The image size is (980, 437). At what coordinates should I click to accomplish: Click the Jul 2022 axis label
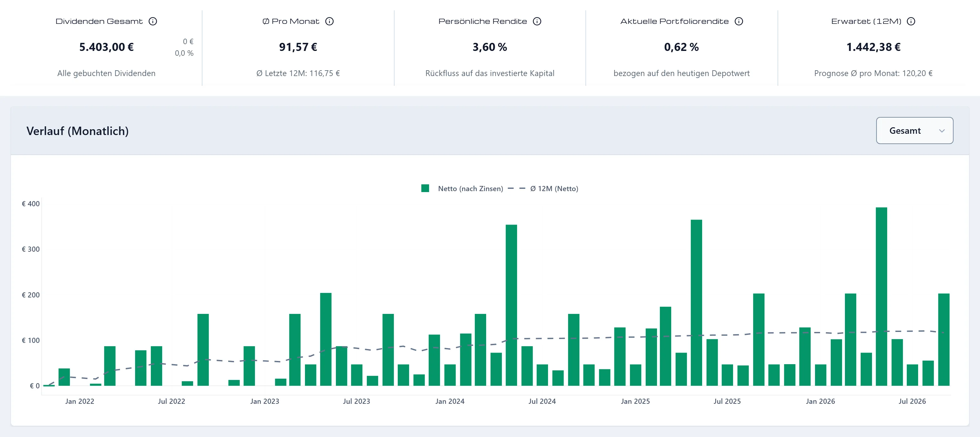(x=171, y=401)
